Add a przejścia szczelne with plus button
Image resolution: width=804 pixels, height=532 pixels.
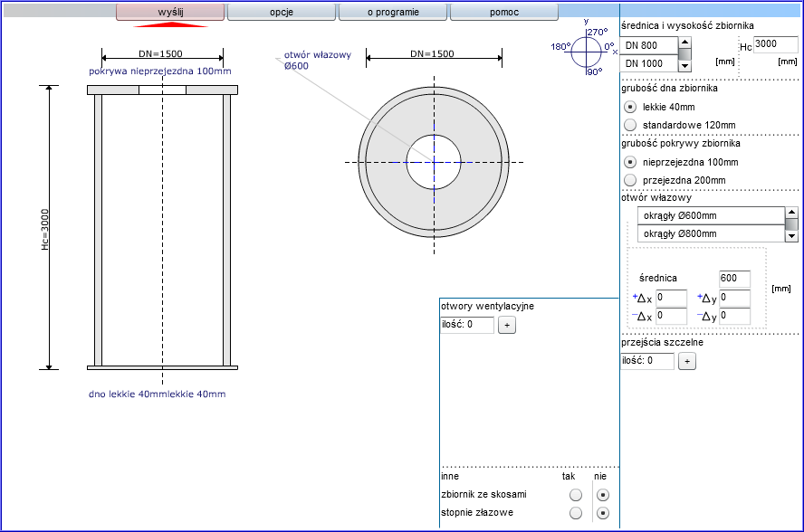(x=687, y=361)
